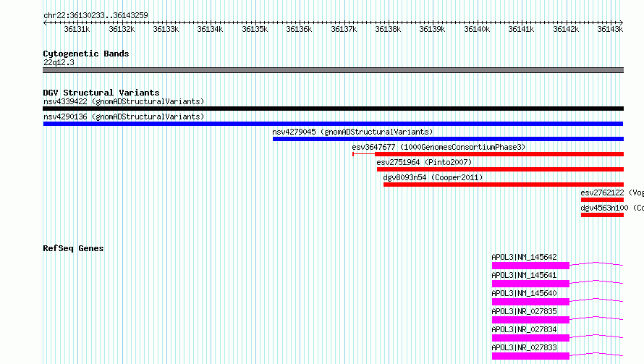This screenshot has width=644, height=364.
Task: Click the 36131k ruler tick label
Action: tap(77, 29)
